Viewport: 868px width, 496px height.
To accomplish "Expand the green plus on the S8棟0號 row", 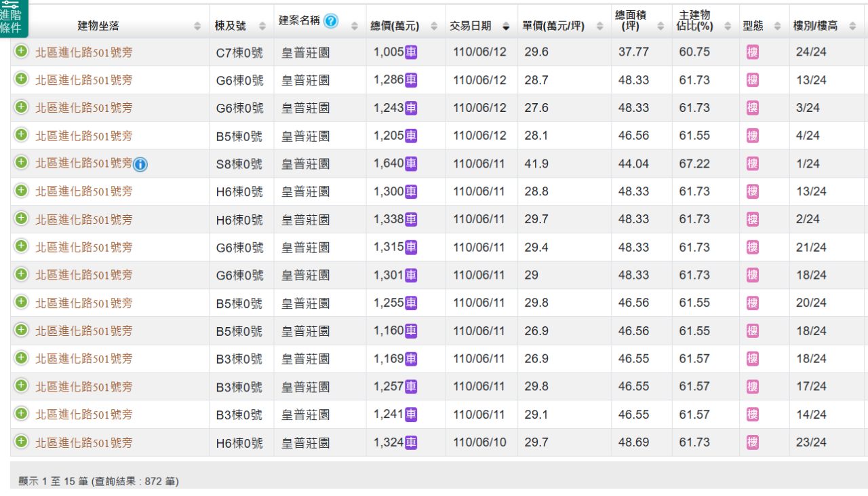I will (21, 162).
